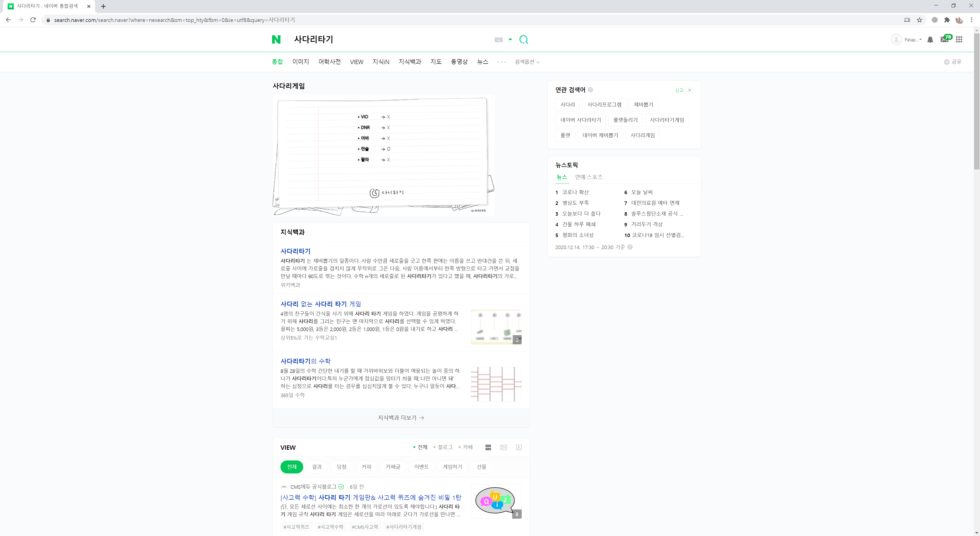
Task: Select the 커피 chip
Action: 366,467
